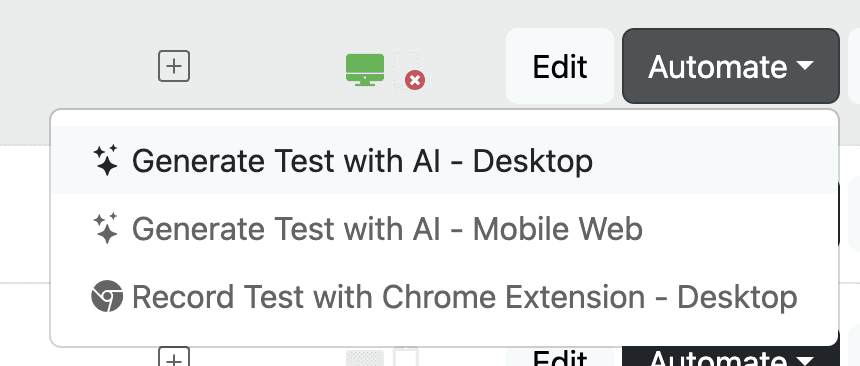Click the Edit button beside the open Automate button
The width and height of the screenshot is (860, 366).
coord(559,66)
